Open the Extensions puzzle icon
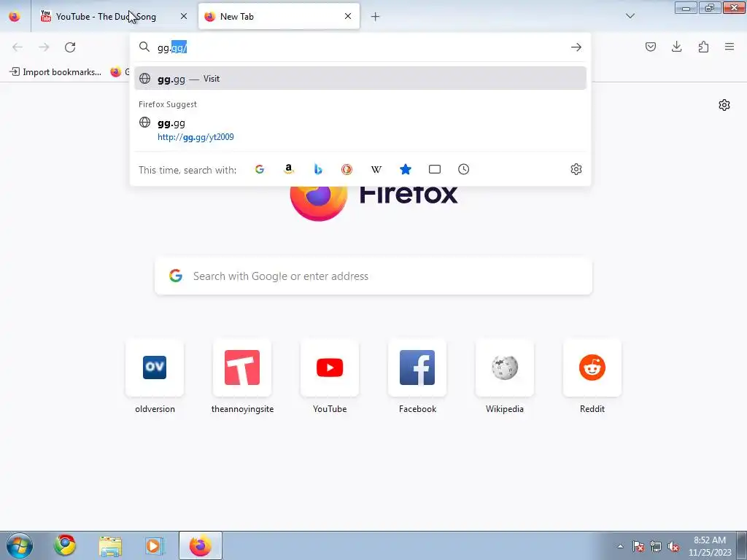 (703, 47)
